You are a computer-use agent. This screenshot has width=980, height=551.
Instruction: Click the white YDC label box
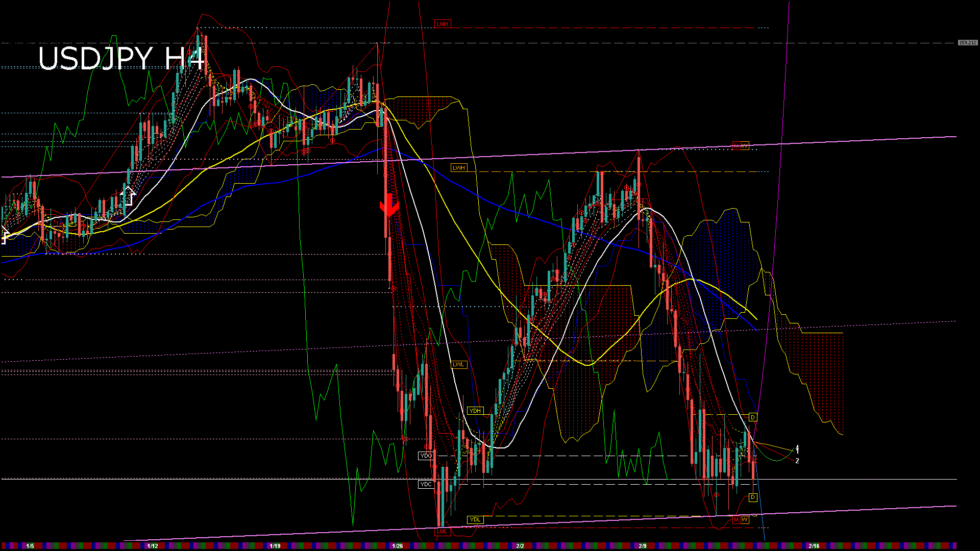pos(426,484)
